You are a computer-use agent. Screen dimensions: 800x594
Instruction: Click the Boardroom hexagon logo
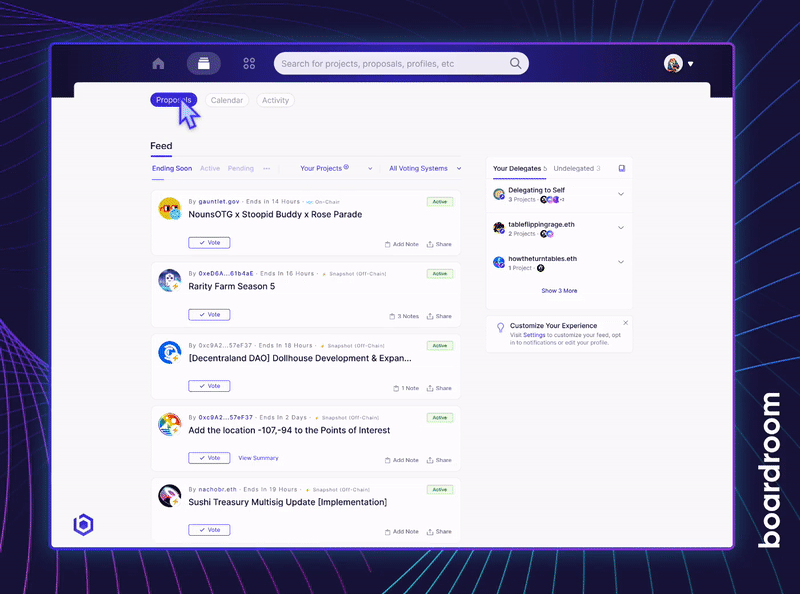[83, 525]
